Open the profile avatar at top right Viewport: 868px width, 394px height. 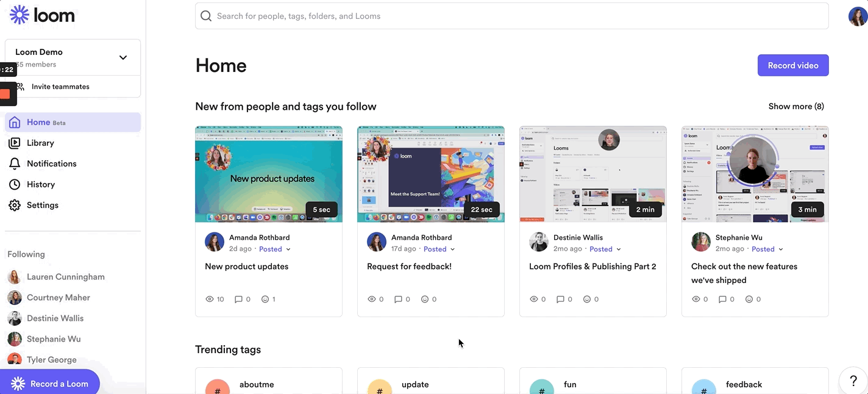click(x=858, y=16)
